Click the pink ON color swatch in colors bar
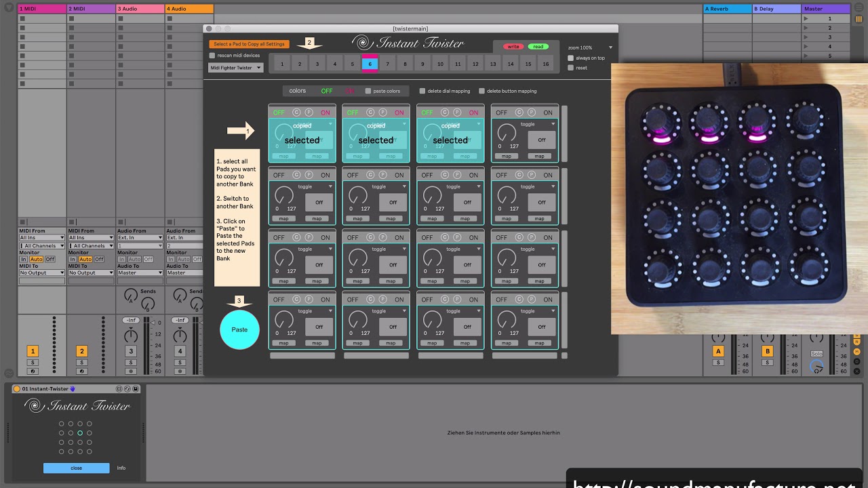 pyautogui.click(x=350, y=91)
